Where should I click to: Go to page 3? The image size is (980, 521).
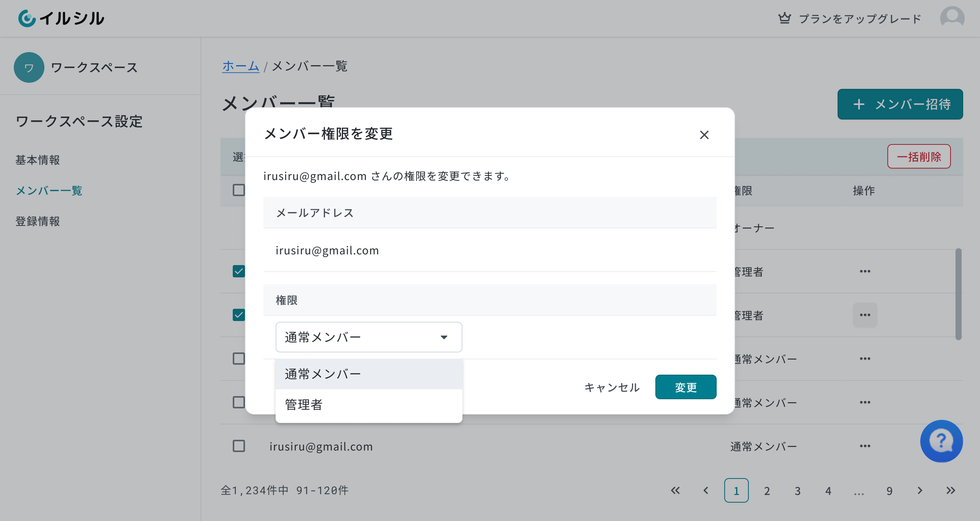coord(797,490)
